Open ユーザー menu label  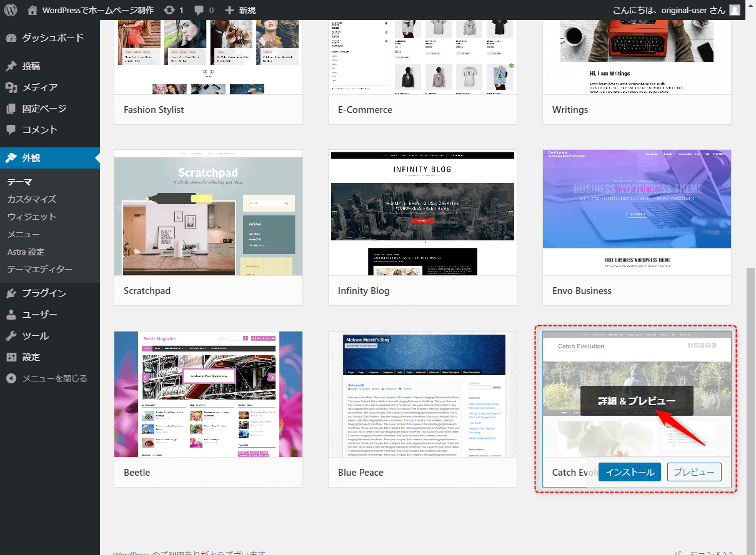point(39,315)
